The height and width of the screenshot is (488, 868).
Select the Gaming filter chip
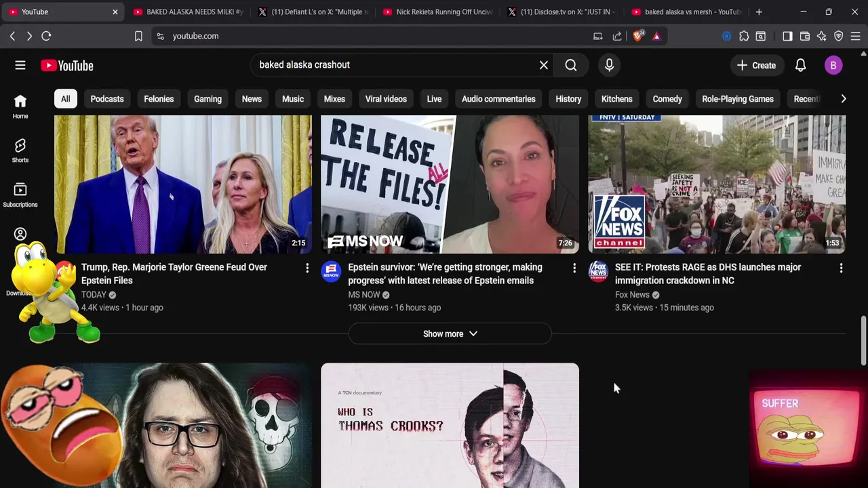[x=208, y=99]
